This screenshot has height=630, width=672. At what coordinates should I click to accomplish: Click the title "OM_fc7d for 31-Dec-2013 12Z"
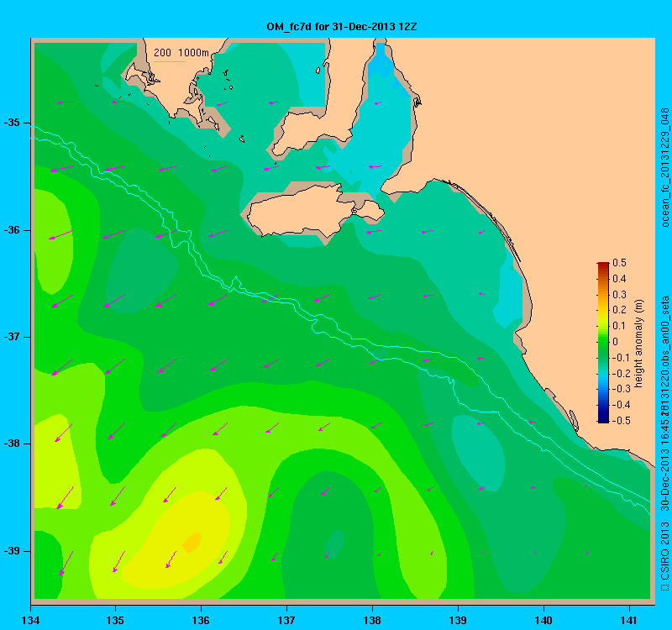click(342, 27)
